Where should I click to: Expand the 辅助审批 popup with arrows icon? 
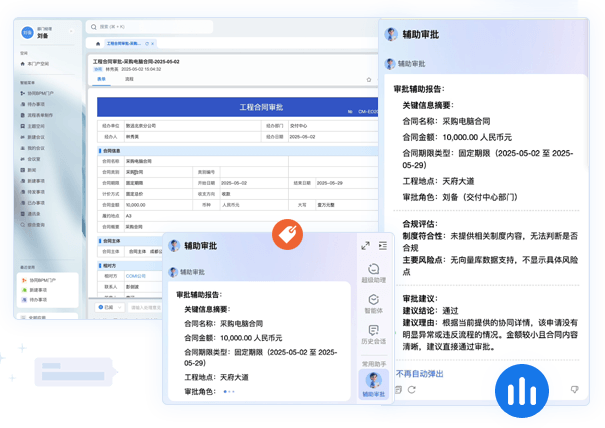click(x=365, y=245)
